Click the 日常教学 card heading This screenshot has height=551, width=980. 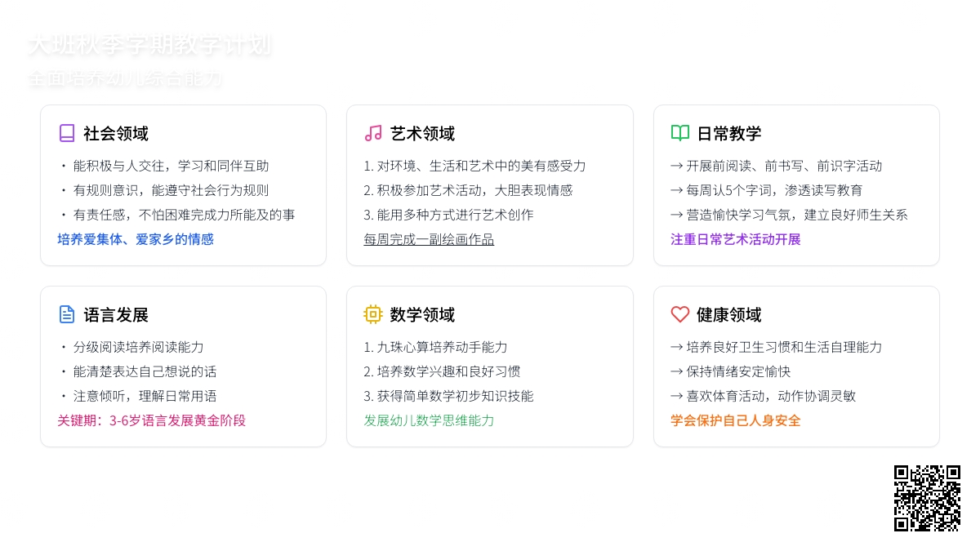tap(729, 133)
